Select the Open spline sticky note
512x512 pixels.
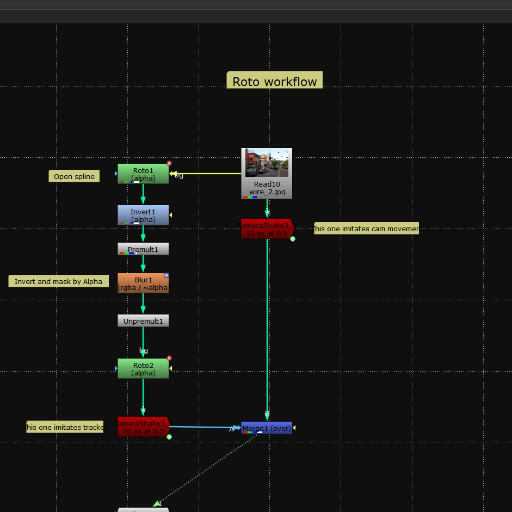[x=74, y=176]
